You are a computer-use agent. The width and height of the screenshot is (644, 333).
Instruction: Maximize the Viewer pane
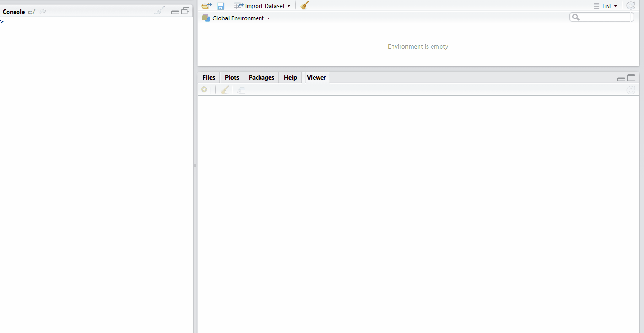click(x=631, y=78)
